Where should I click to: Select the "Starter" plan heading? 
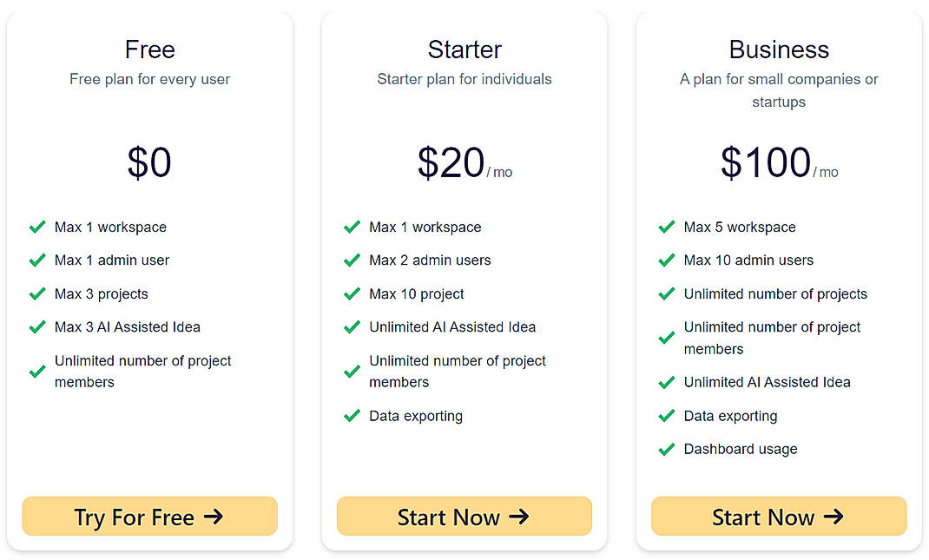pos(464,49)
